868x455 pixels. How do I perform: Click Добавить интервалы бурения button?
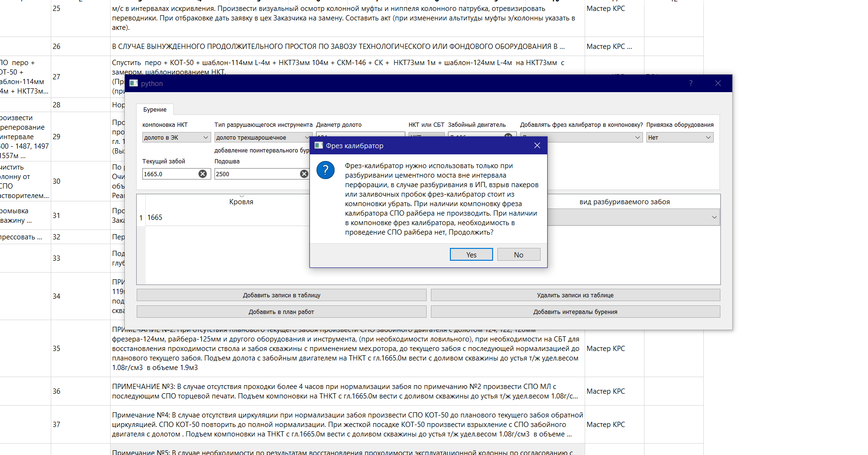click(575, 312)
